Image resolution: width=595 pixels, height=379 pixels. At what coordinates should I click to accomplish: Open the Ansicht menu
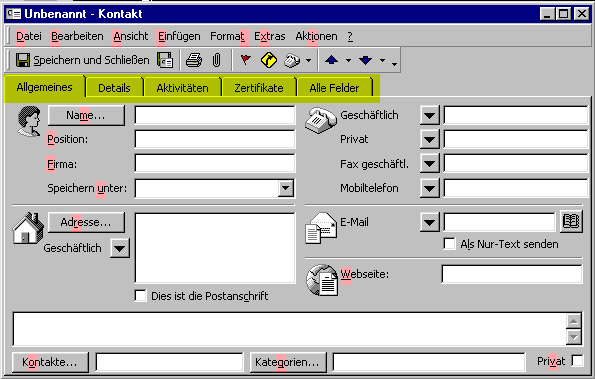coord(131,36)
